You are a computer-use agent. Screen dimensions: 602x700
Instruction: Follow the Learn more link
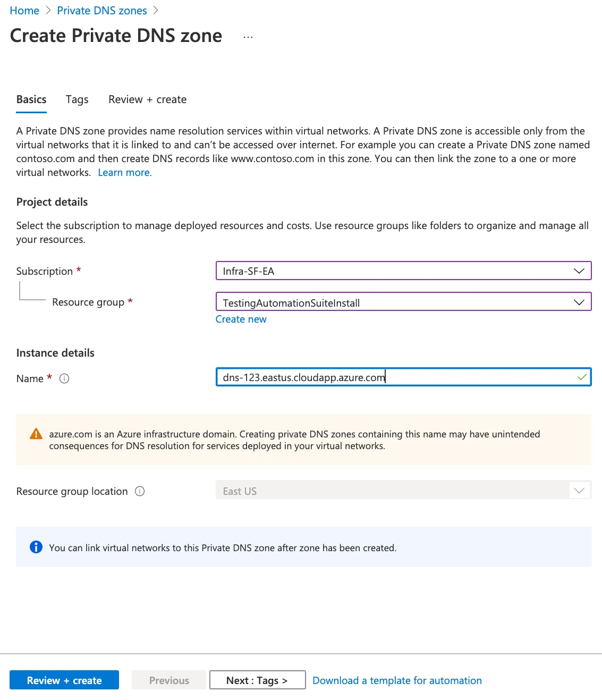pyautogui.click(x=125, y=172)
